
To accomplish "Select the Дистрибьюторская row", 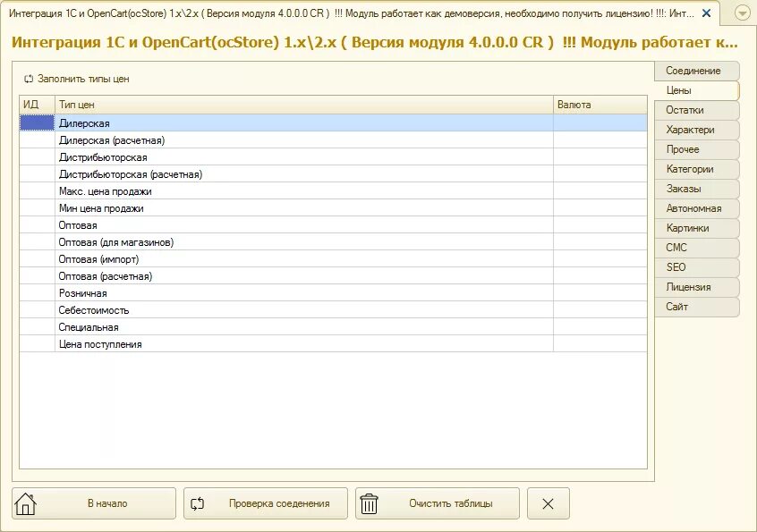I will pyautogui.click(x=333, y=157).
